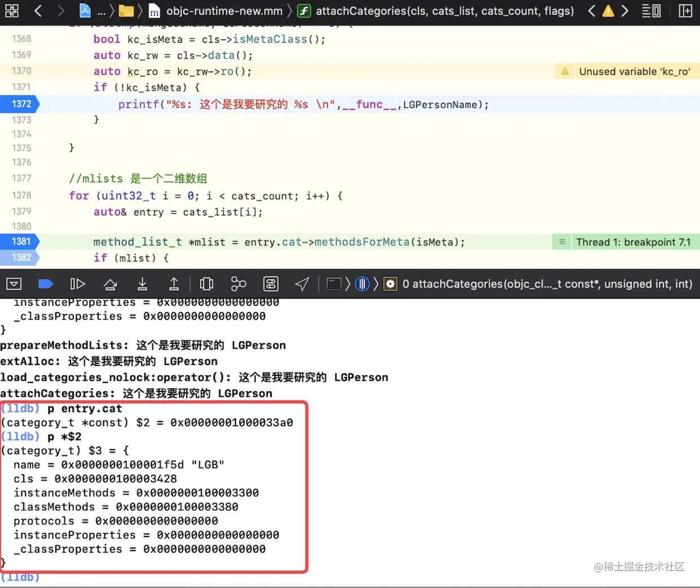Click the cls = 0x0000000100003428 line
The image size is (700, 588).
[95, 479]
